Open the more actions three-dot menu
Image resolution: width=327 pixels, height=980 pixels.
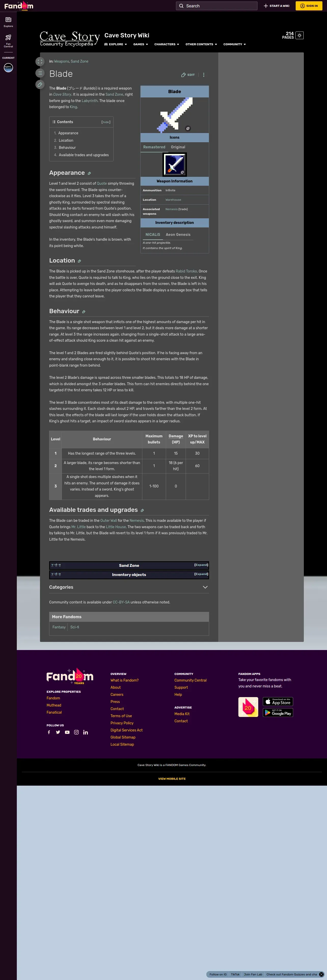click(204, 75)
